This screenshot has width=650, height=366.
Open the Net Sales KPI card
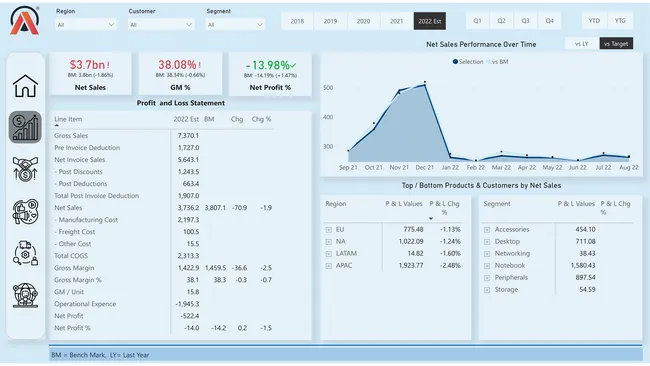(90, 74)
